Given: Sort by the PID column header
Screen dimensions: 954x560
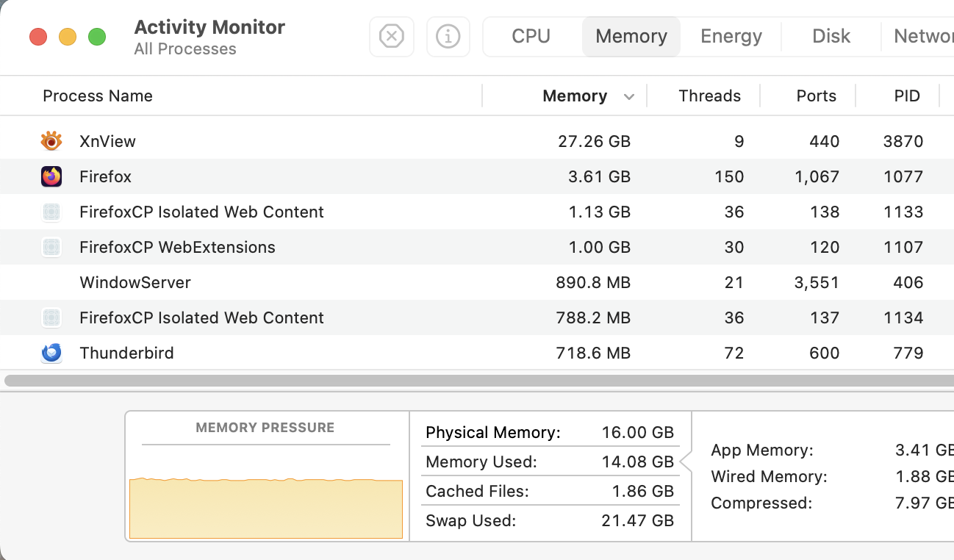Looking at the screenshot, I should coord(907,96).
